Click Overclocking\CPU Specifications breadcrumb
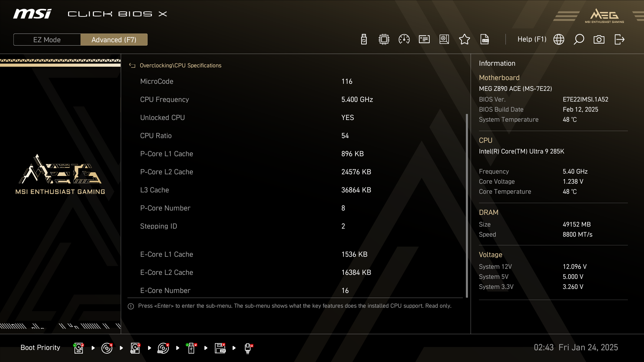 tap(180, 65)
